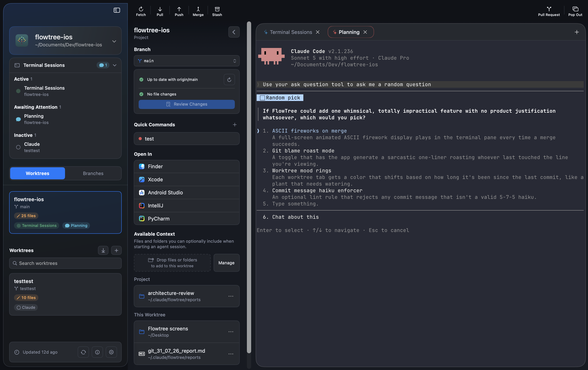Click the Push toolbar icon
Viewport: 588px width, 370px height.
coord(179,12)
